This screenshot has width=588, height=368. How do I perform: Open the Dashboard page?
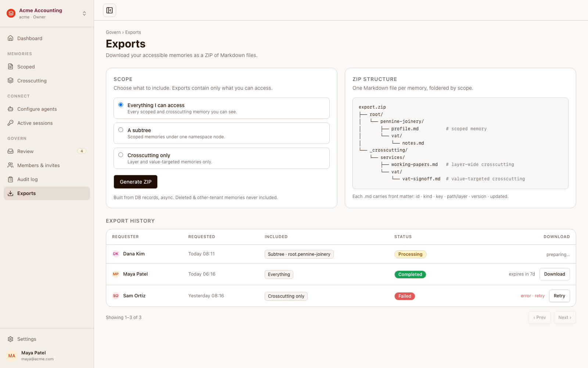tap(47, 38)
